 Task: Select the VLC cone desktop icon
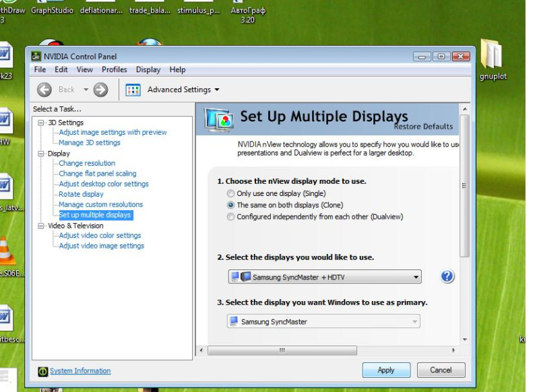(7, 257)
